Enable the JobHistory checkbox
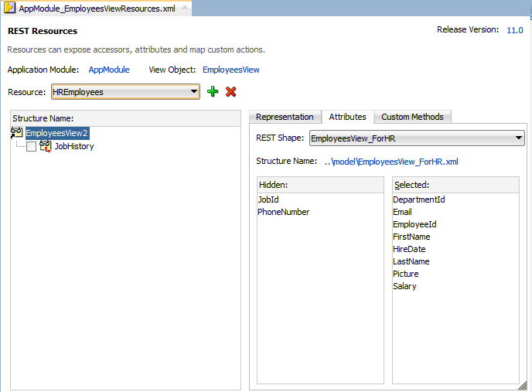This screenshot has height=392, width=532. point(31,147)
